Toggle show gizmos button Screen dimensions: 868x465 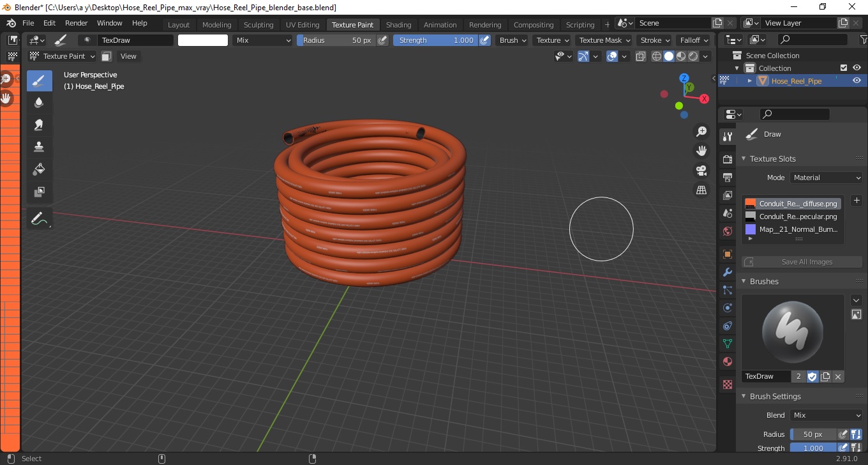tap(583, 56)
